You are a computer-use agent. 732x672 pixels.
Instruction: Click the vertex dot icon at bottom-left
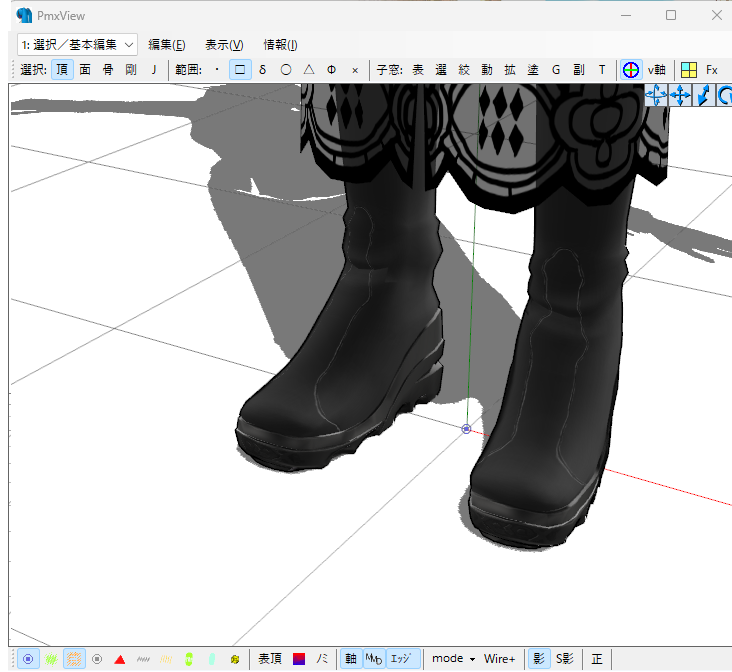[28, 659]
